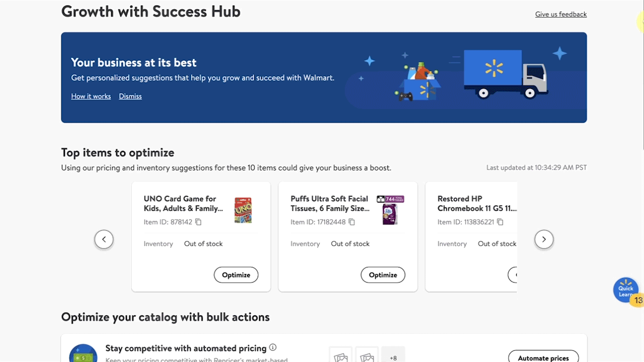Click the Restored HP Chromebook 11 G5 title
Viewport: 644px width, 362px height.
point(477,204)
